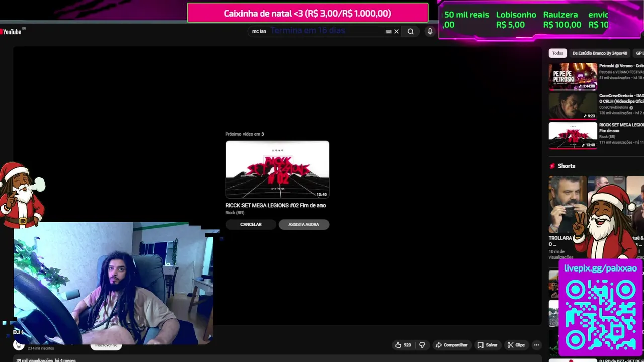The image size is (644, 362).
Task: Click the Petroski @ Verano video title
Action: (x=621, y=66)
